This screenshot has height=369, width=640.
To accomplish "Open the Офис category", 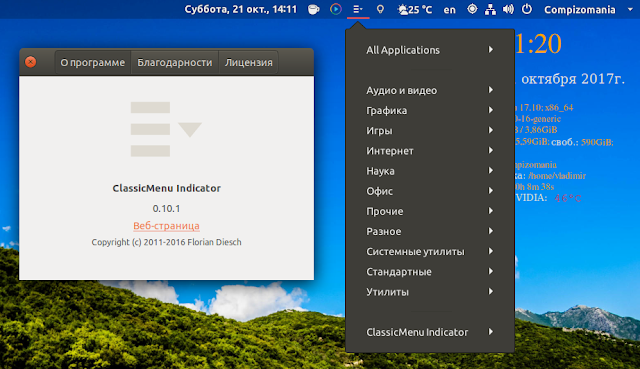I will pos(430,191).
